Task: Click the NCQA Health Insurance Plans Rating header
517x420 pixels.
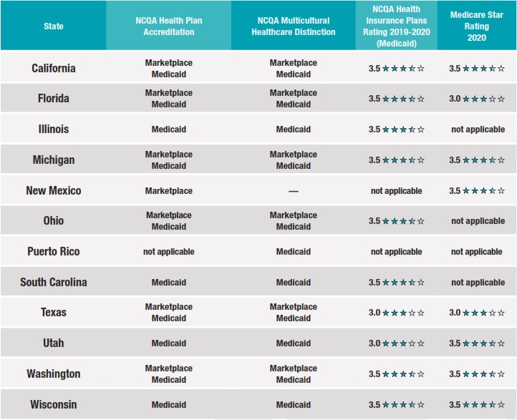Action: tap(397, 26)
